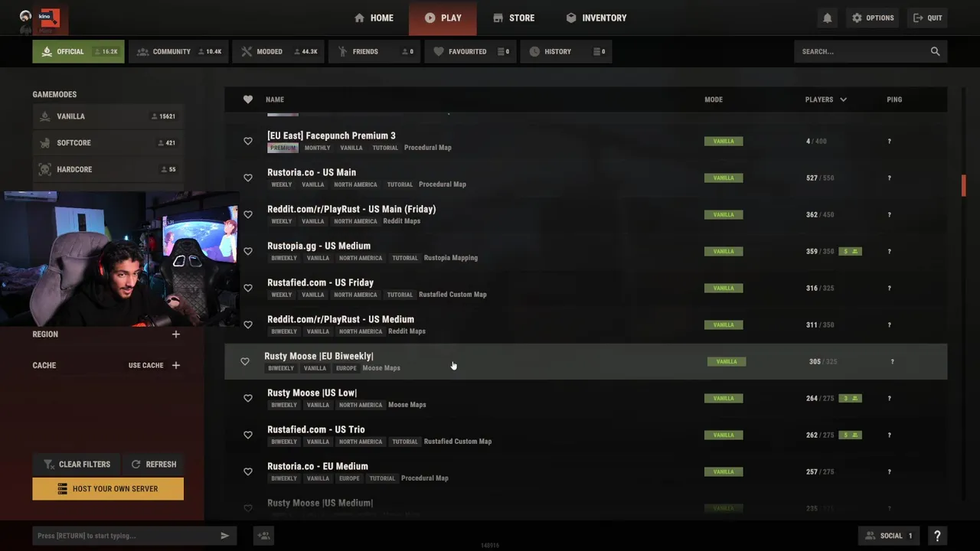980x551 pixels.
Task: Toggle heart for Reddit US Main (Friday)
Action: [x=247, y=215]
